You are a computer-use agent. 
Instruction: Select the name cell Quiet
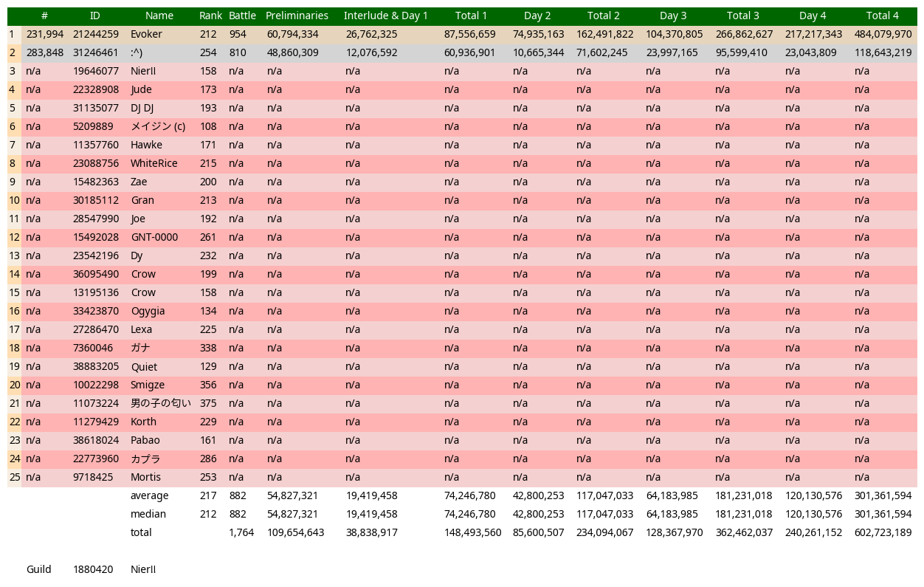(x=144, y=366)
